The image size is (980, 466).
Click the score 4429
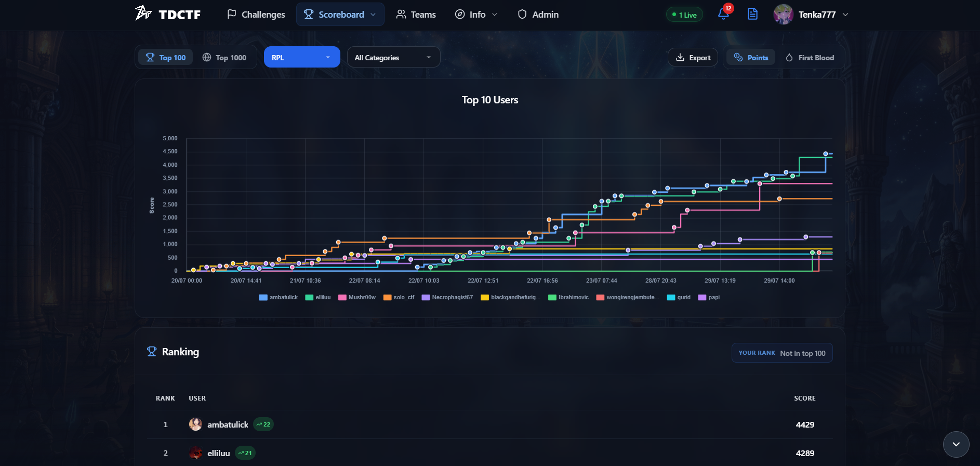point(805,424)
